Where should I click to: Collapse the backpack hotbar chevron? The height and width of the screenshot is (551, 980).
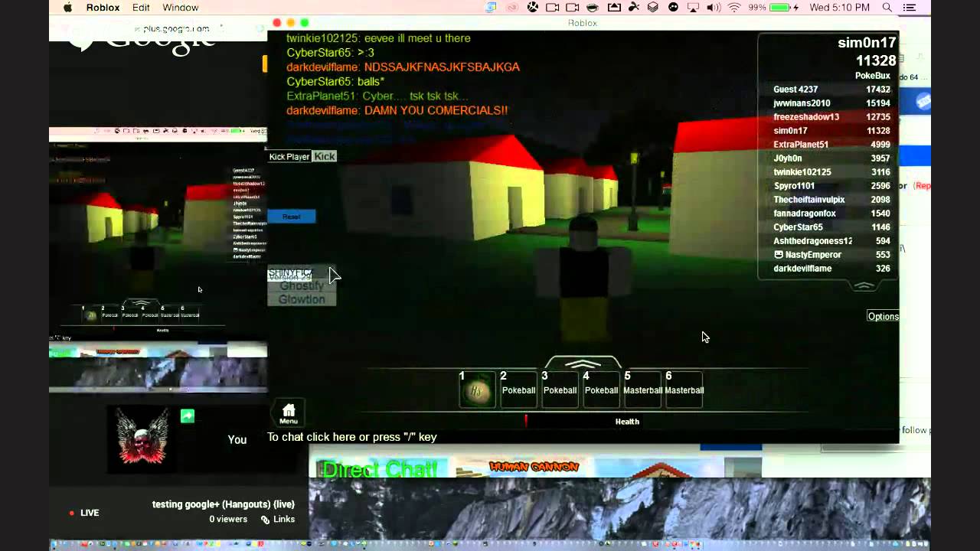(x=583, y=364)
